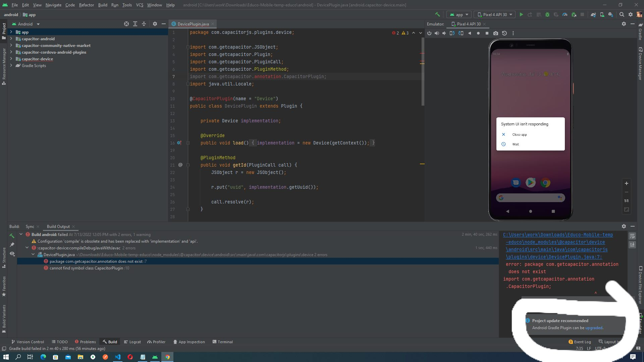Open the Event Log from the status bar
This screenshot has width=644, height=362.
tap(582, 342)
